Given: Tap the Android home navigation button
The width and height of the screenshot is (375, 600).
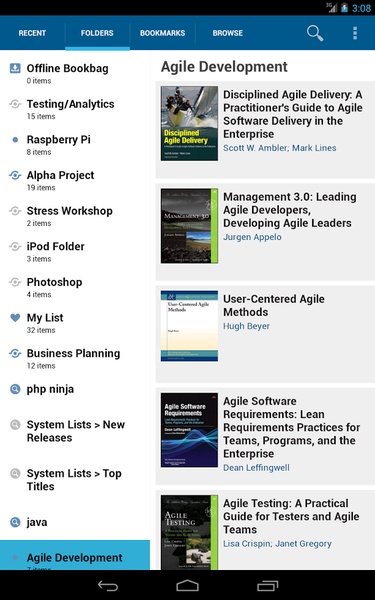Looking at the screenshot, I should [x=188, y=585].
